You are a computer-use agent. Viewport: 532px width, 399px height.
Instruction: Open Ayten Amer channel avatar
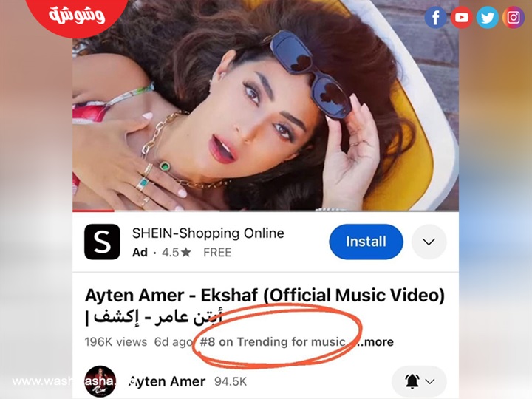pyautogui.click(x=100, y=381)
